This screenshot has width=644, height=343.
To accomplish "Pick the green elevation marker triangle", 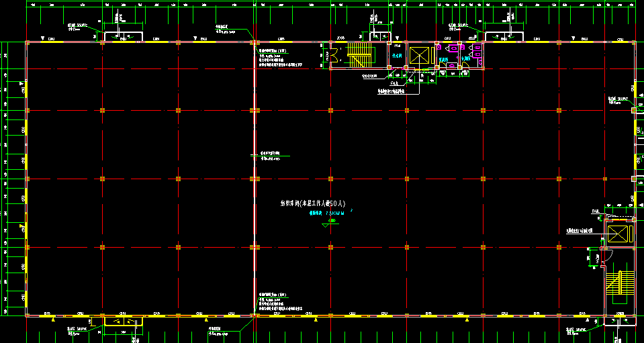I will 325,226.
